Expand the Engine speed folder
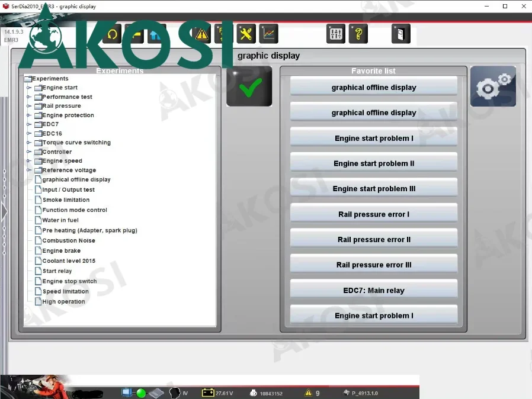Viewport: 532px width, 399px height. 29,161
